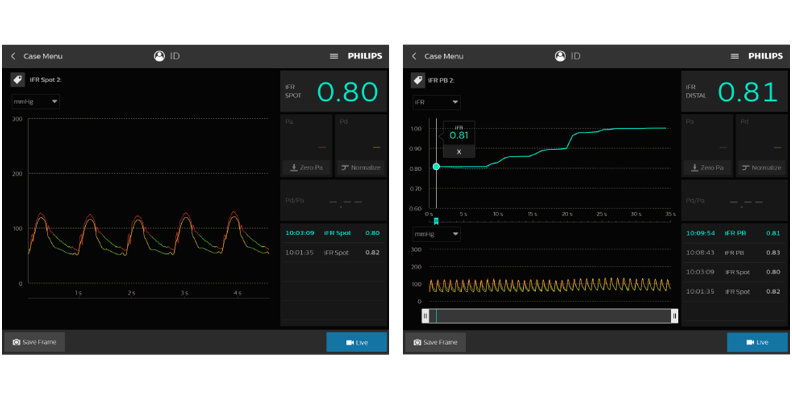
Task: Select 10:03:09 iFR Spot 0.80 record in right list
Action: [734, 272]
